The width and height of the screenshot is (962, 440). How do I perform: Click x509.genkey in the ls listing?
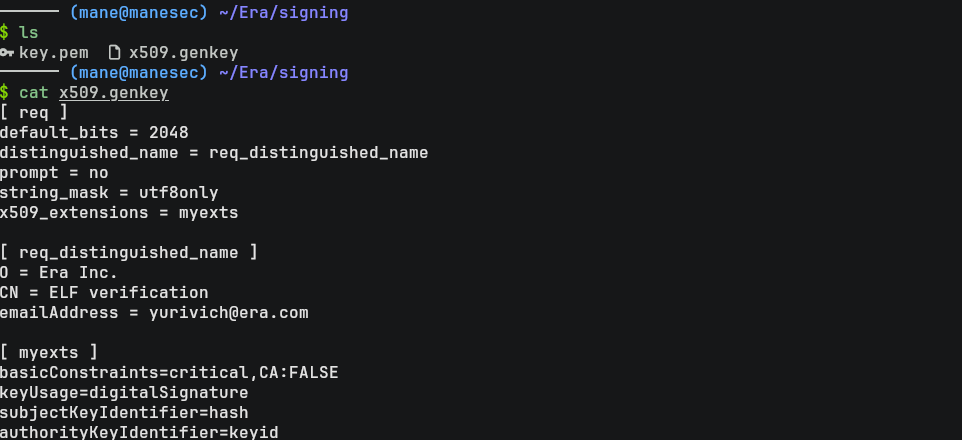[x=183, y=52]
